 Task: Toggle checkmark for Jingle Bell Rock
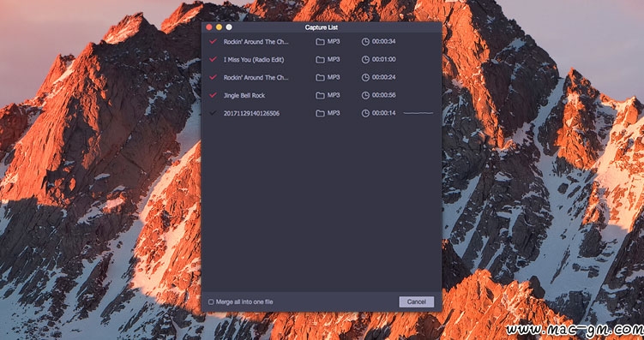click(213, 95)
